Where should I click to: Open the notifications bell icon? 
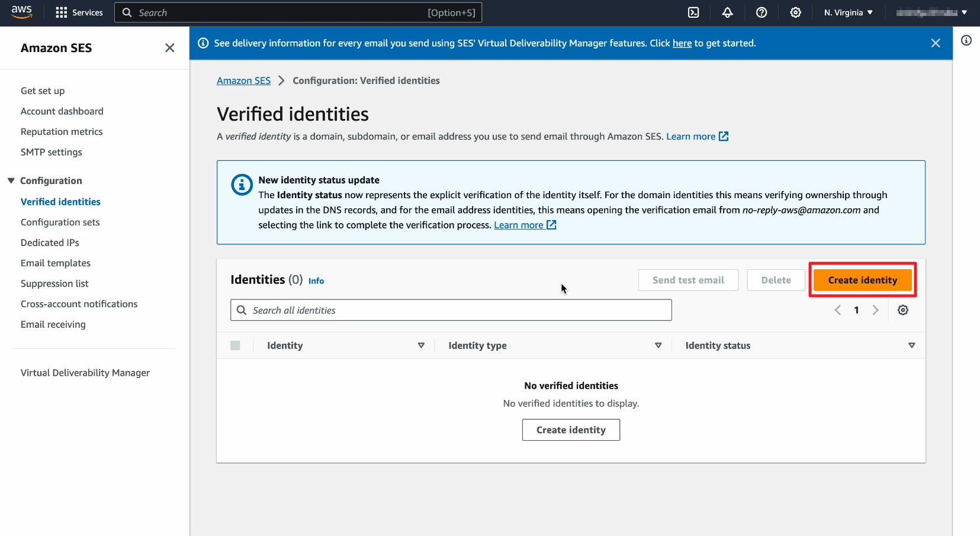(x=727, y=12)
